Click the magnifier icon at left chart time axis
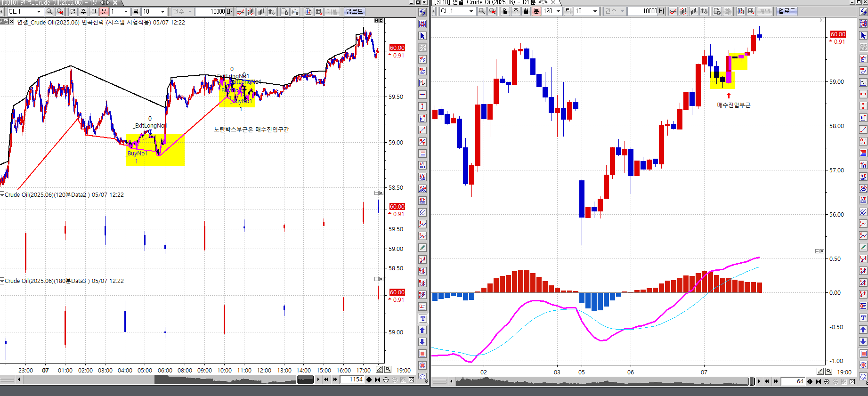868x396 pixels. pyautogui.click(x=388, y=370)
